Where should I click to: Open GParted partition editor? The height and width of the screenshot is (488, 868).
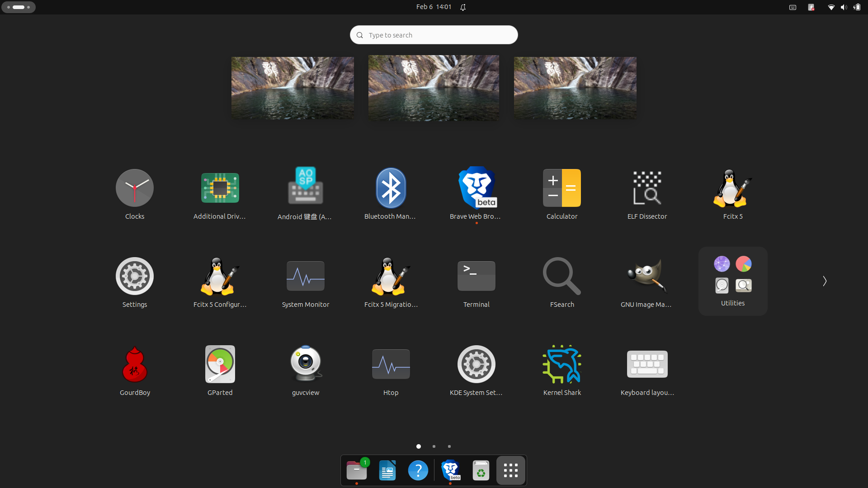(x=220, y=371)
